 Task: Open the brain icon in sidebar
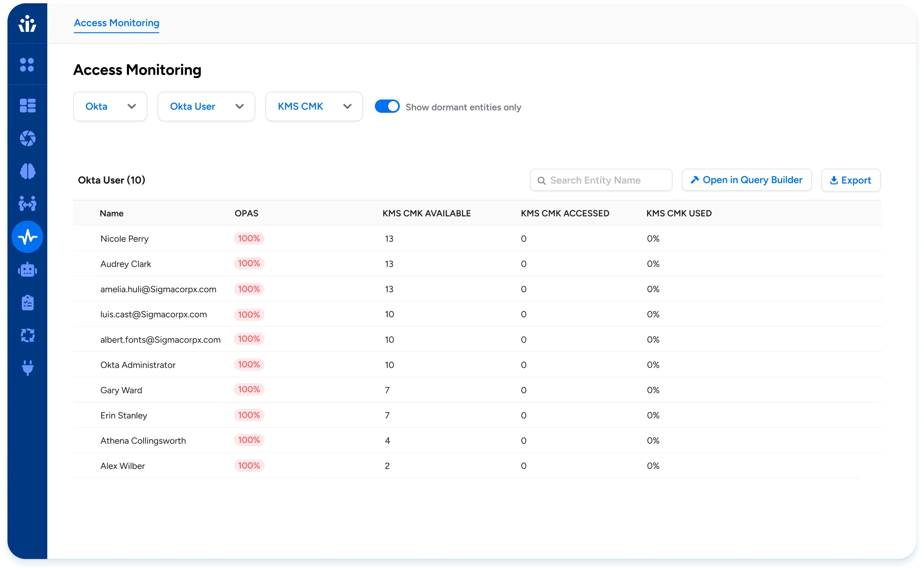pos(27,171)
